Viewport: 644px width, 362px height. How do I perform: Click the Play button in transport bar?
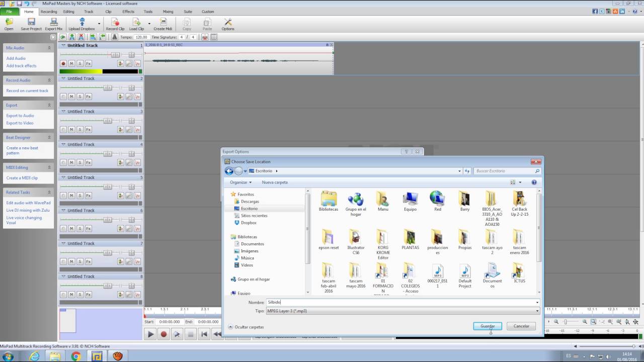click(x=150, y=334)
